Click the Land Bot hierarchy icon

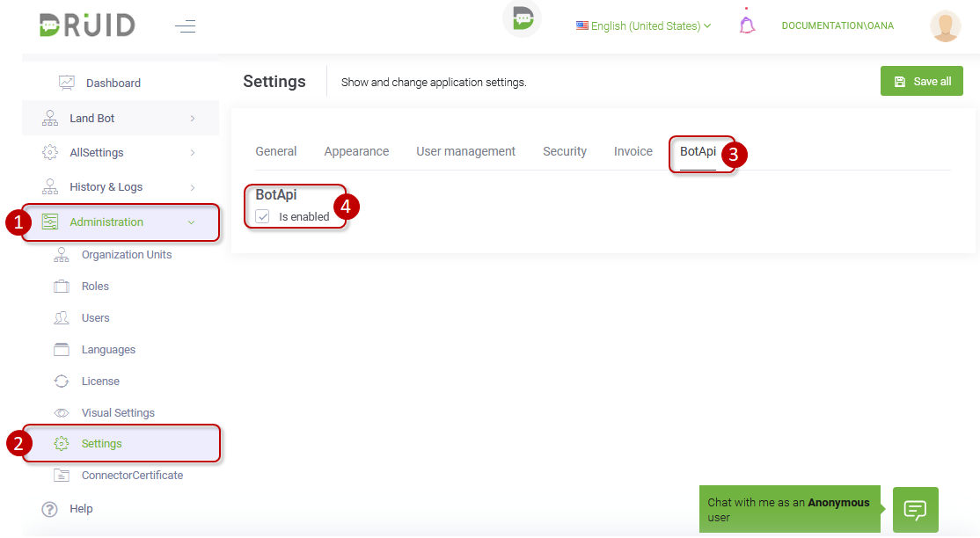pos(50,118)
